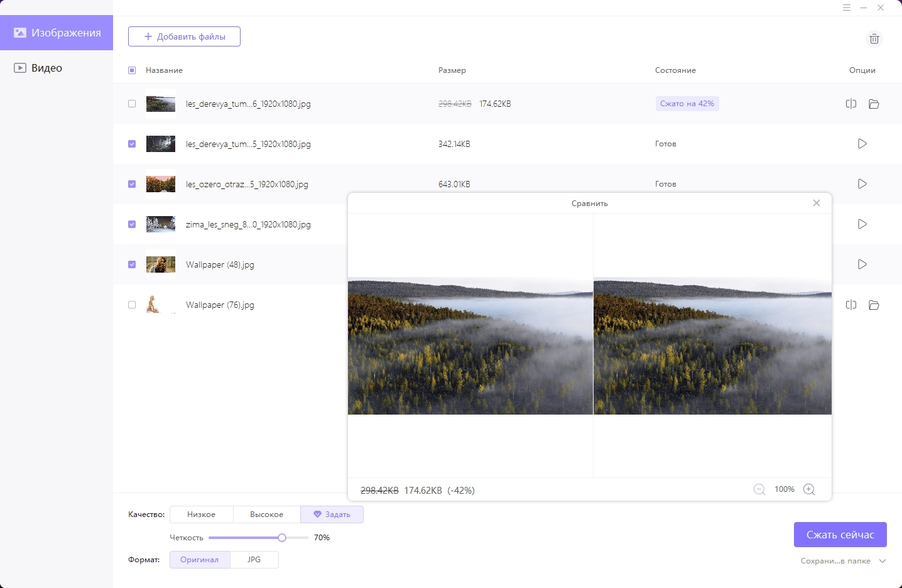Check the box for Wallpaper (76).jpg
The height and width of the screenshot is (588, 902).
coord(132,305)
